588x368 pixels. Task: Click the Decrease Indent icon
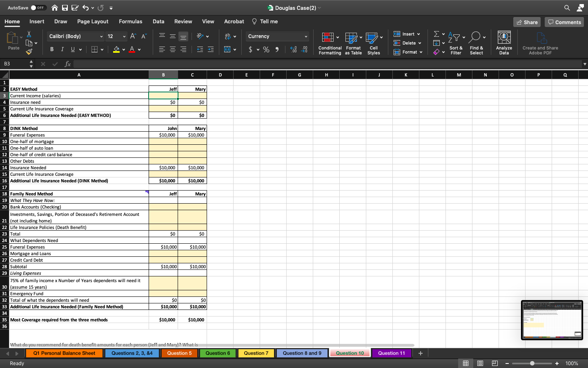(x=200, y=49)
